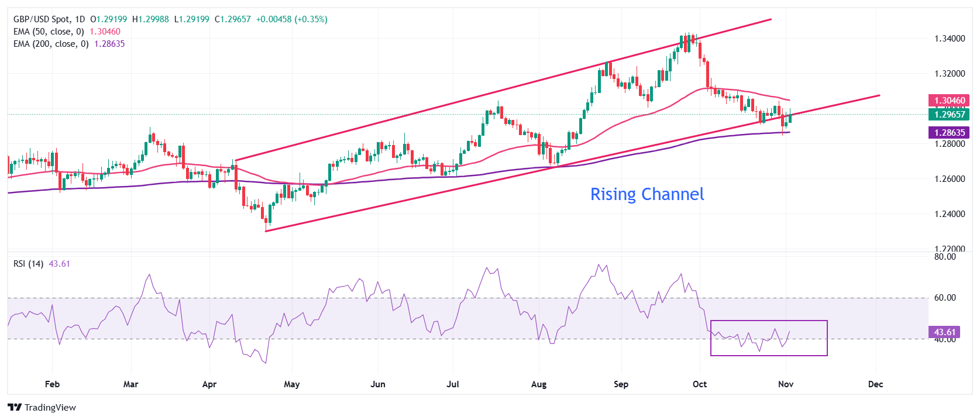Click the Nov label on the time axis

(x=785, y=384)
